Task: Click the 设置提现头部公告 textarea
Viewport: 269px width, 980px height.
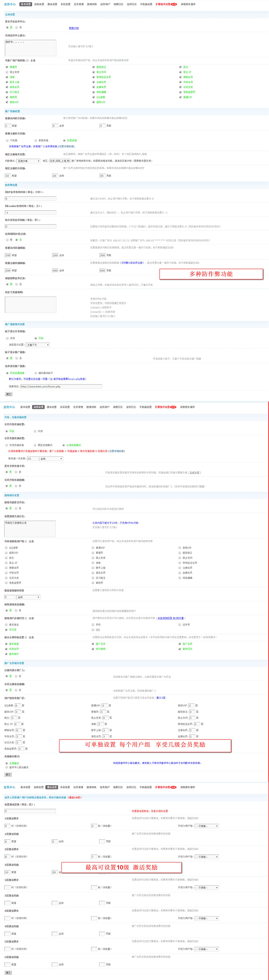Action: [x=30, y=529]
